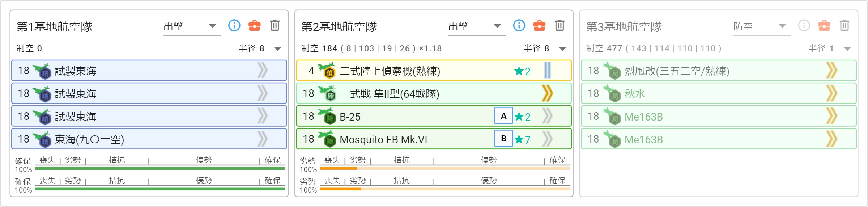Viewport: 868px width, 207px height.
Task: Click the proficiency chevron of 一式戦 隼II型(64戦隊)
Action: pyautogui.click(x=548, y=93)
